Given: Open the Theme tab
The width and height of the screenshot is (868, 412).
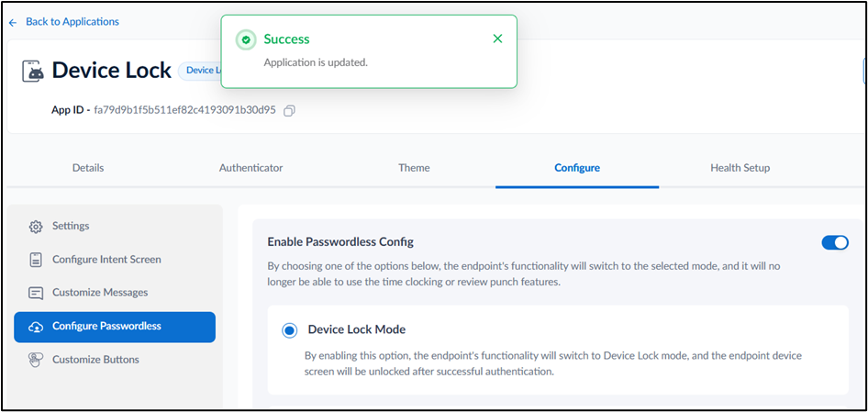Looking at the screenshot, I should coord(414,168).
